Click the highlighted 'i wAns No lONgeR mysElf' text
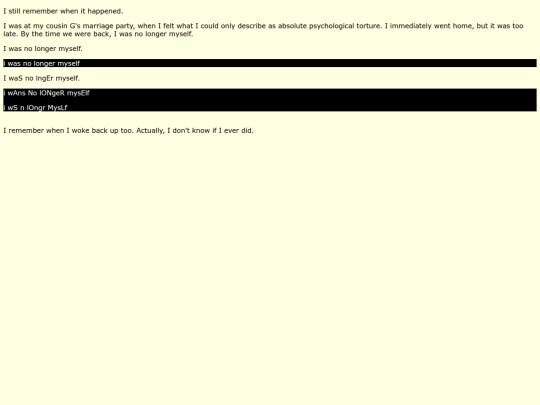Screen dimensions: 540x405 click(x=46, y=93)
